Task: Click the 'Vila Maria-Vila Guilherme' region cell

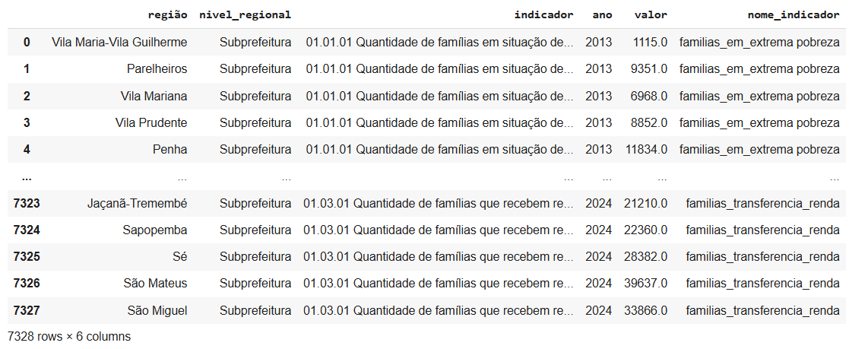Action: point(119,43)
